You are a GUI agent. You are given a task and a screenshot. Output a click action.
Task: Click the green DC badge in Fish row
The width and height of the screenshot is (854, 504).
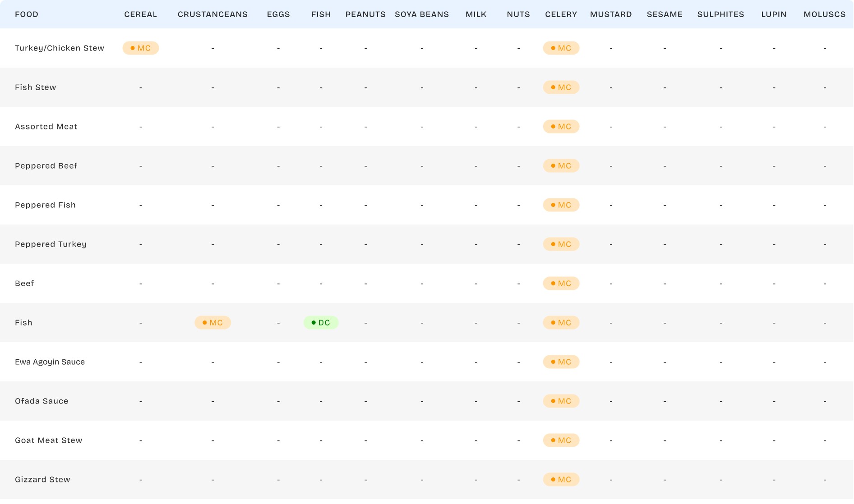[x=320, y=323]
